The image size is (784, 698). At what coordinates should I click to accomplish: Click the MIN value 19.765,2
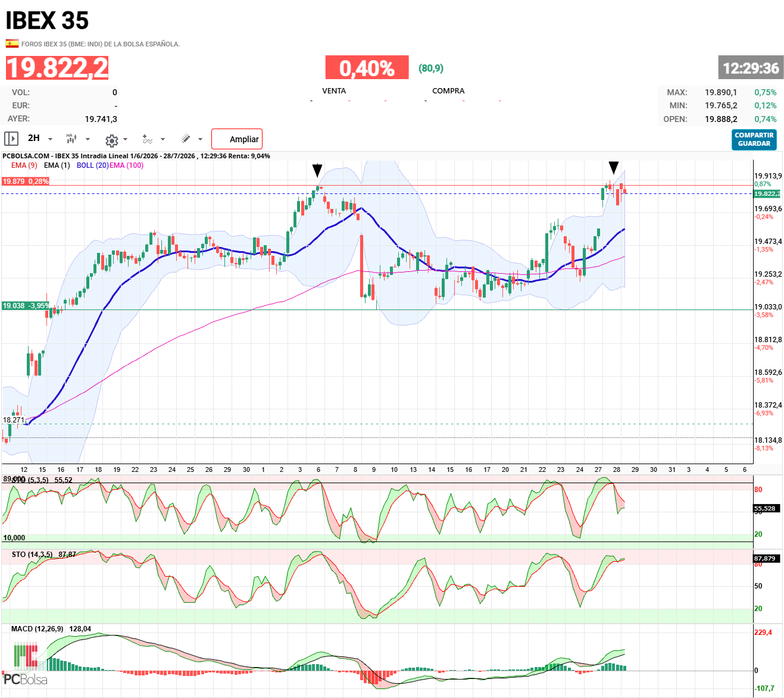(721, 105)
